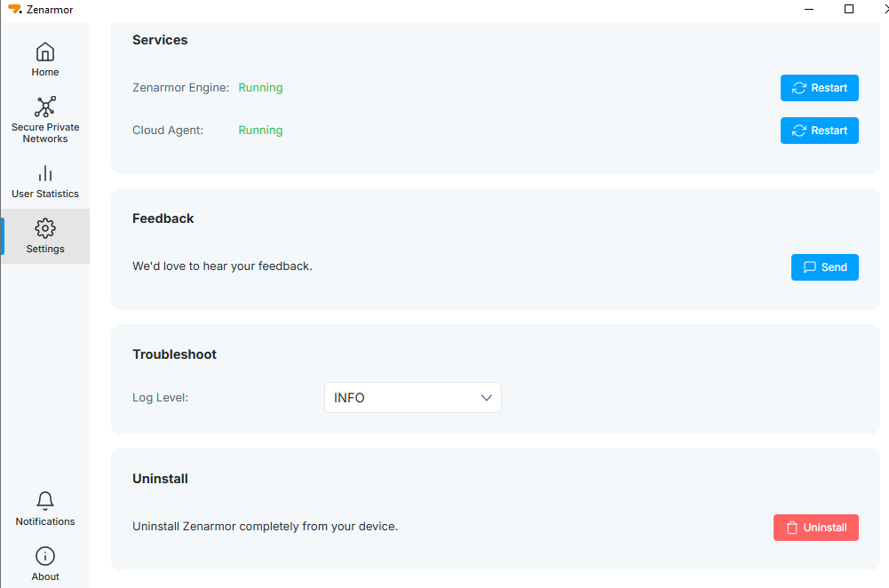This screenshot has width=889, height=588.
Task: Open Notifications bell in sidebar
Action: point(44,509)
